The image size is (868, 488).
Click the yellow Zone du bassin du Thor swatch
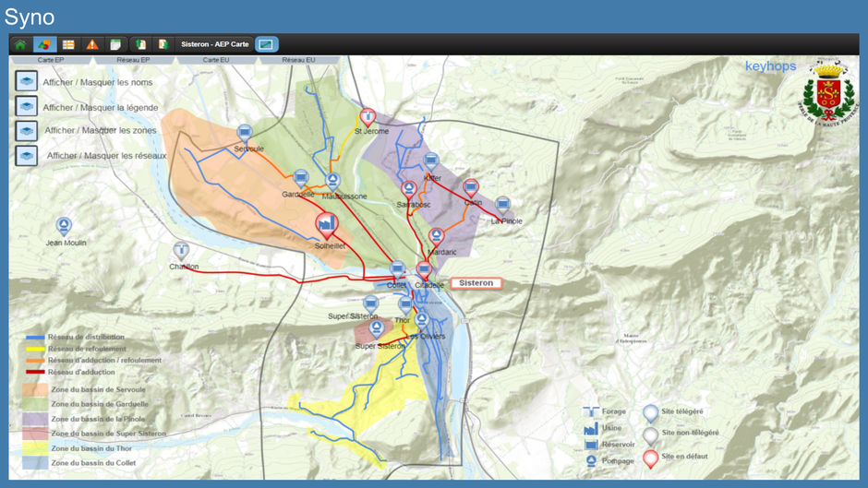[x=35, y=448]
